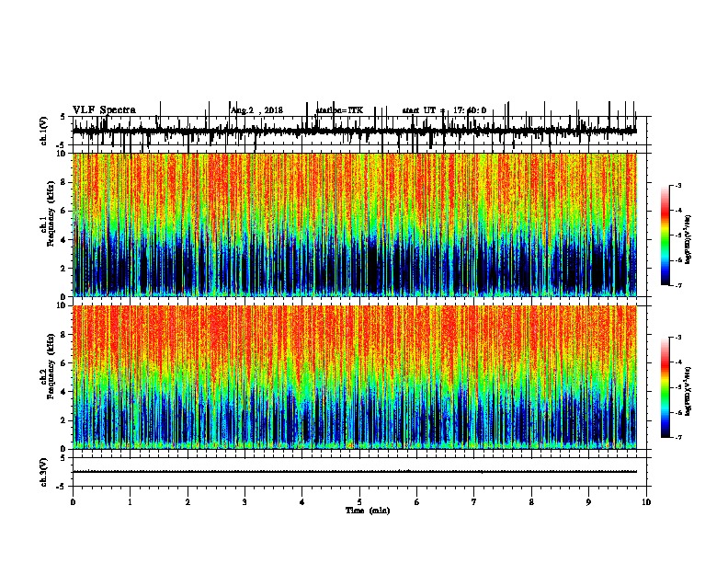This screenshot has width=728, height=563.
Task: Click time axis tick label "9"
Action: tap(588, 502)
